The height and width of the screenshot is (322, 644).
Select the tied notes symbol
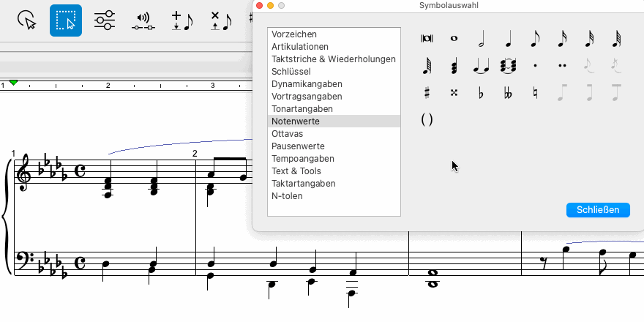click(482, 66)
